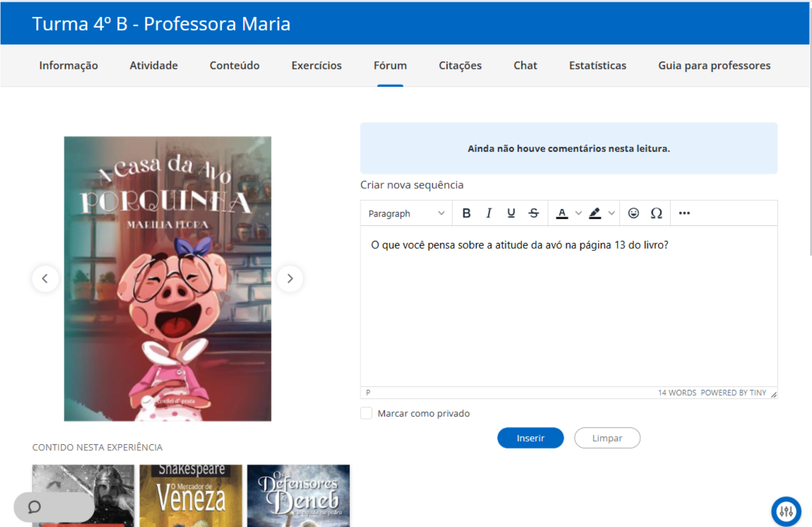Viewport: 812px width, 527px height.
Task: Go to the Chat tab
Action: coord(525,65)
